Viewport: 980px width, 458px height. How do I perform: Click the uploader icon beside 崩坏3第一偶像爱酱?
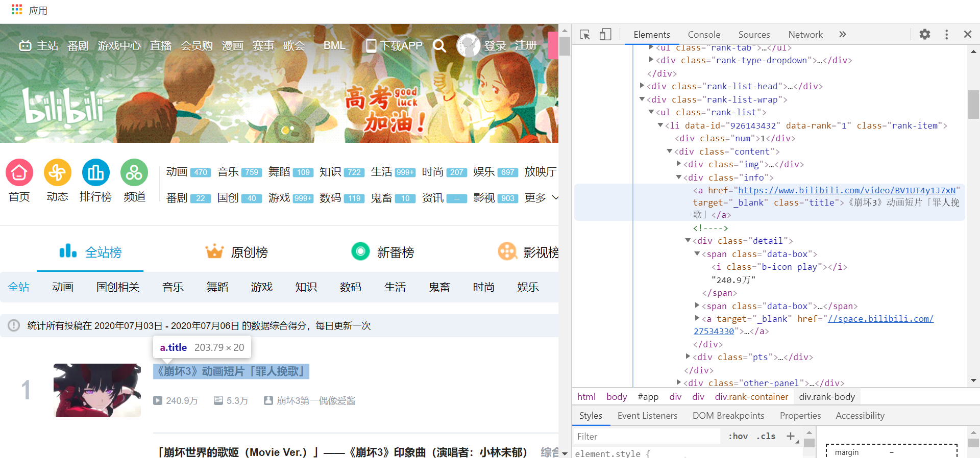268,400
